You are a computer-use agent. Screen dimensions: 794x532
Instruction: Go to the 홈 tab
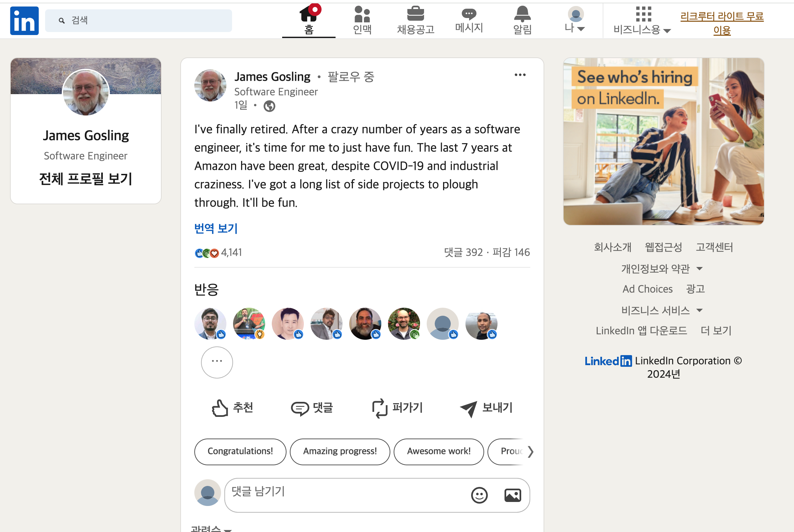(x=309, y=20)
